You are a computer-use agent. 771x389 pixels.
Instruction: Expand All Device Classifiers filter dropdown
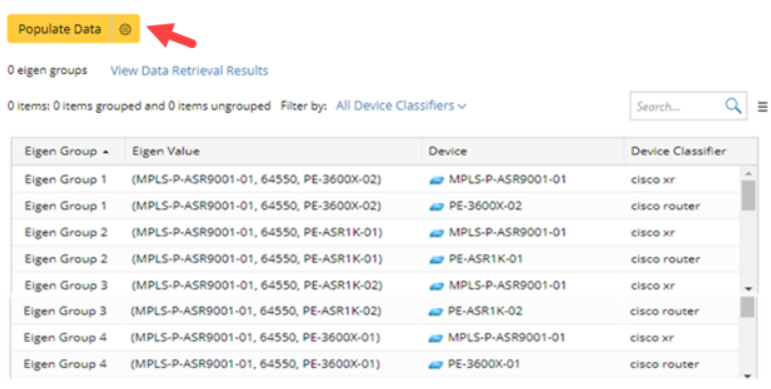point(401,106)
